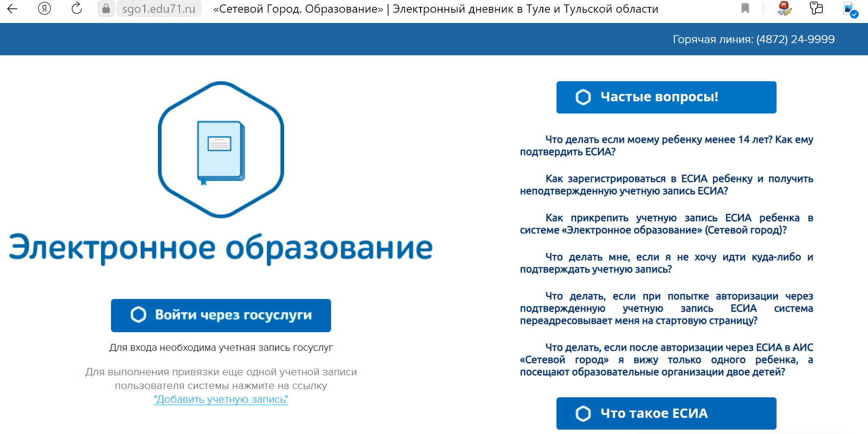Open the character extension icon in toolbar
This screenshot has width=868, height=434.
pyautogui.click(x=784, y=8)
